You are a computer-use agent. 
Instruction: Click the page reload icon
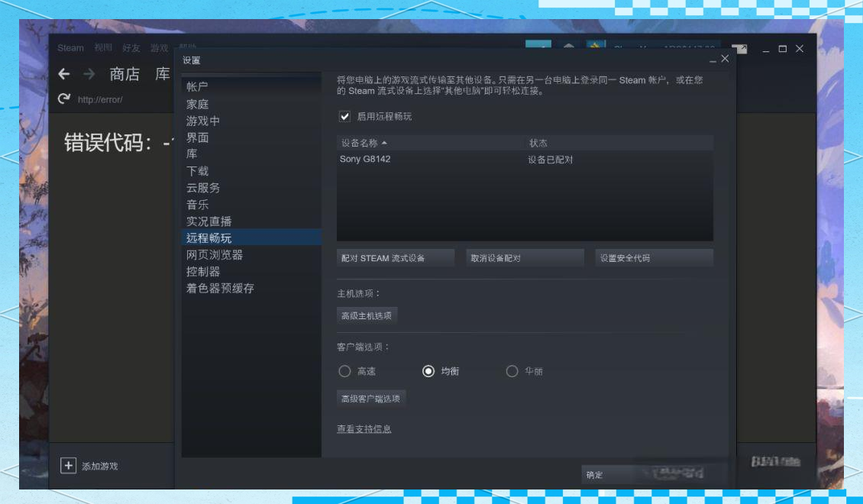(x=64, y=99)
